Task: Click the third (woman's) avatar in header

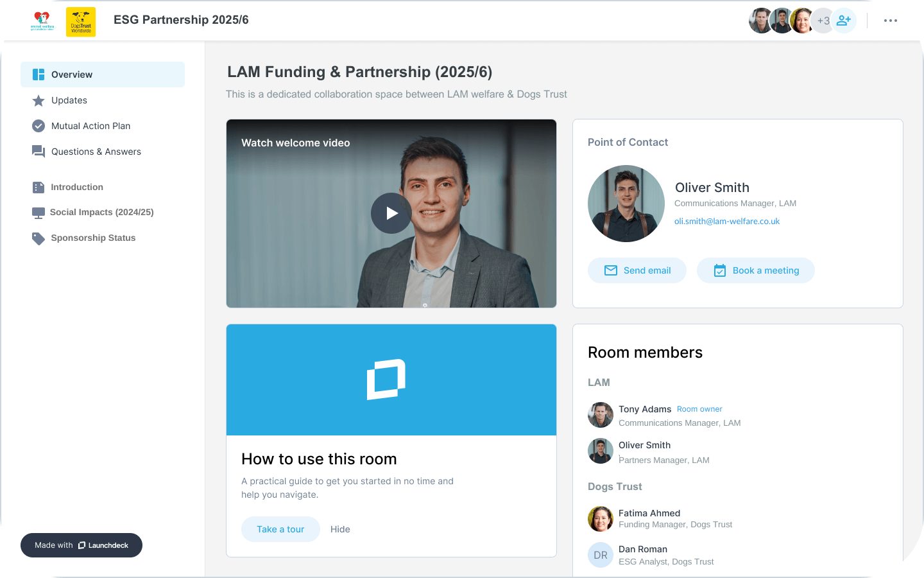Action: pyautogui.click(x=802, y=21)
